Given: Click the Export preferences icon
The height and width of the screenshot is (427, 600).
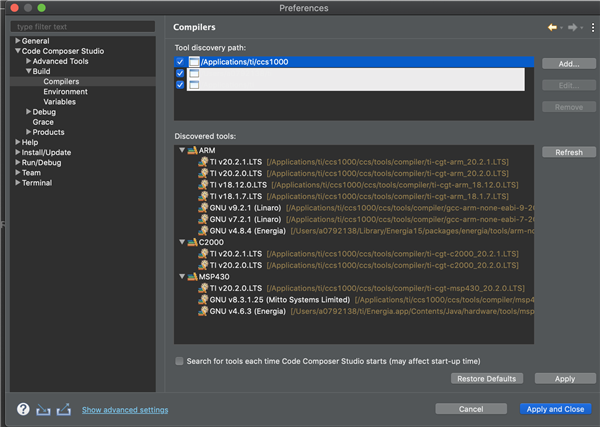Looking at the screenshot, I should [x=64, y=409].
